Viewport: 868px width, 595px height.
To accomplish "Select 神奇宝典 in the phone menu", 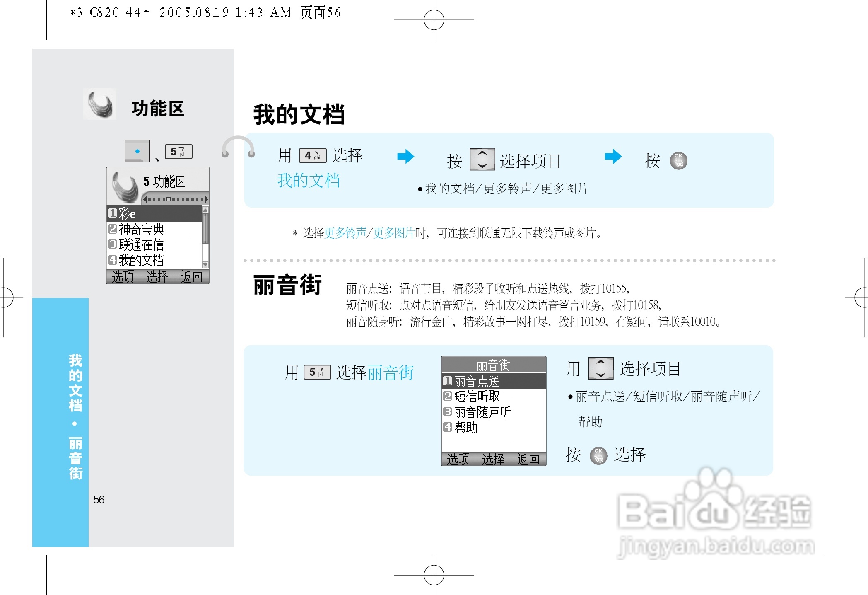I will coord(142,229).
